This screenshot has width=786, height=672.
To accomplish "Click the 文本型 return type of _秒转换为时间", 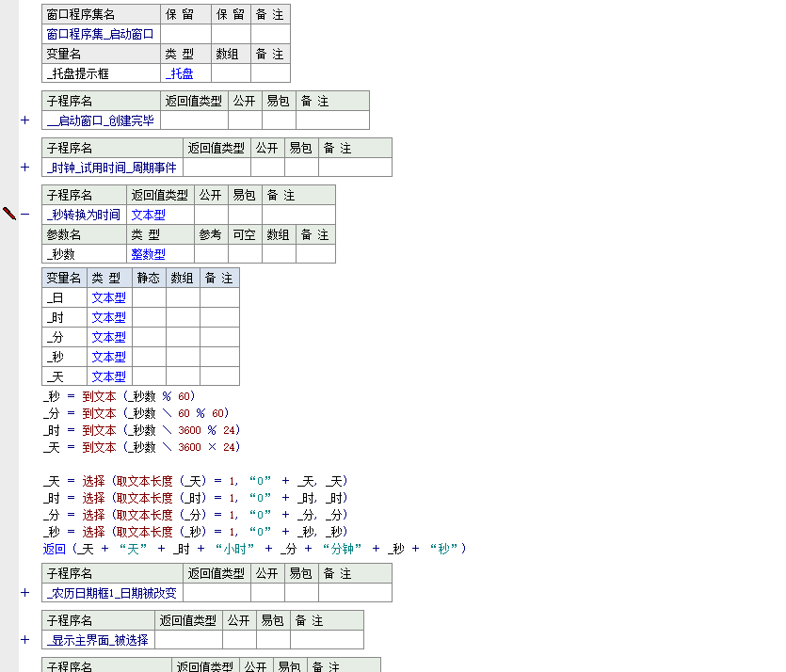I will tap(160, 215).
